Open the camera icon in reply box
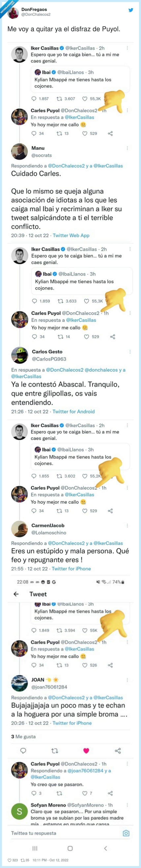 point(126,833)
